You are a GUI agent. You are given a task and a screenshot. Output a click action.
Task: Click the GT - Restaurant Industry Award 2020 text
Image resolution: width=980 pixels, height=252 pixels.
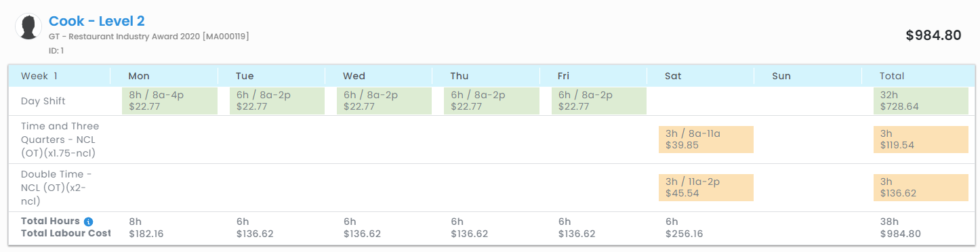pos(149,37)
